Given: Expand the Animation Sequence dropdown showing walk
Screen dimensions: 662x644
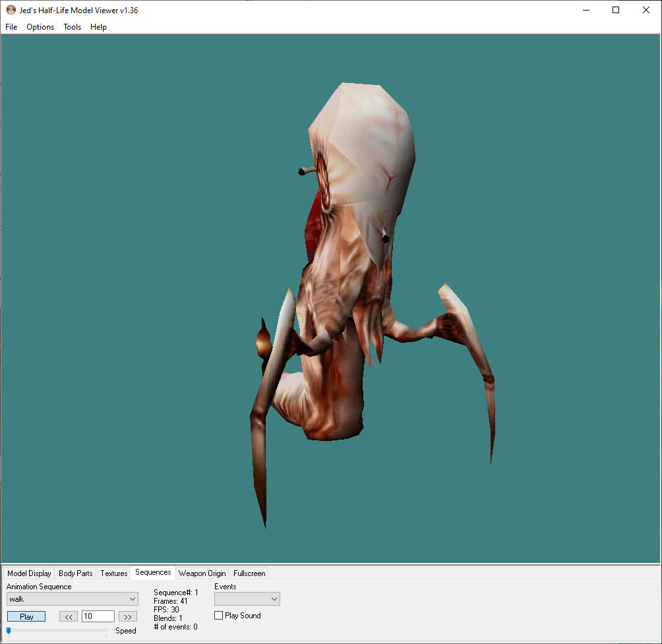Looking at the screenshot, I should 72,599.
